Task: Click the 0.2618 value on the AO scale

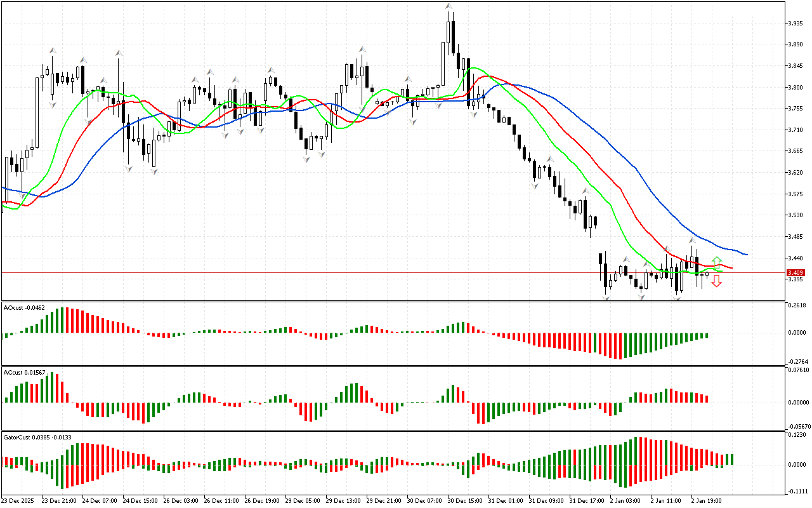Action: coord(797,305)
